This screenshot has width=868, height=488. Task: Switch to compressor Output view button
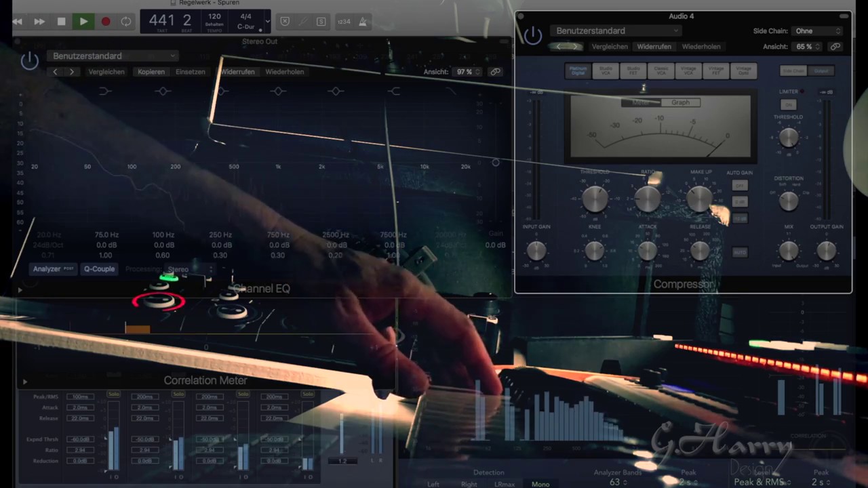[821, 70]
